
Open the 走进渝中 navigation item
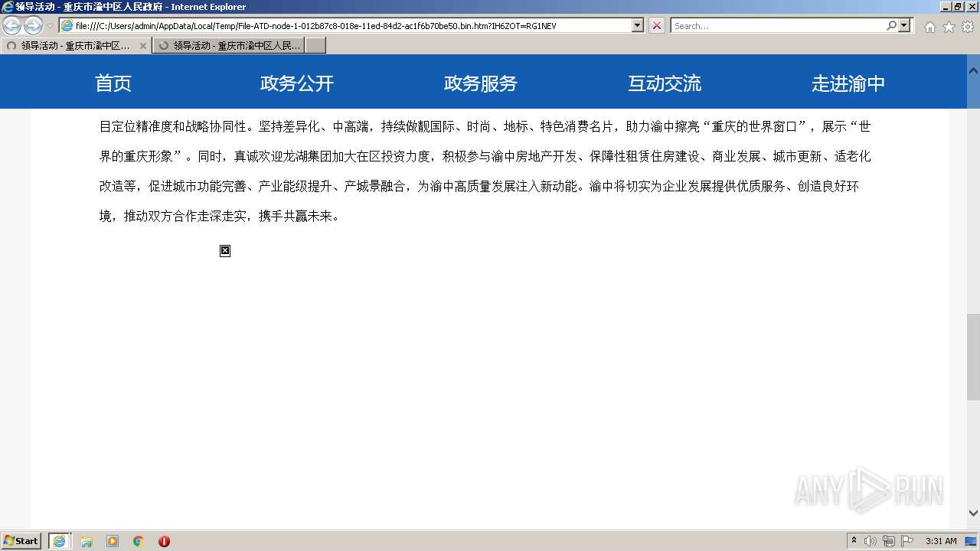(848, 83)
